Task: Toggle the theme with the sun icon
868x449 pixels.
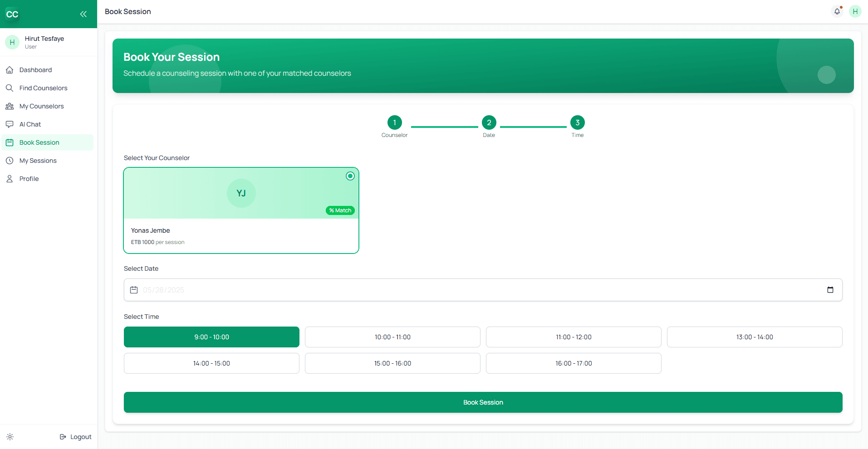Action: [10, 436]
